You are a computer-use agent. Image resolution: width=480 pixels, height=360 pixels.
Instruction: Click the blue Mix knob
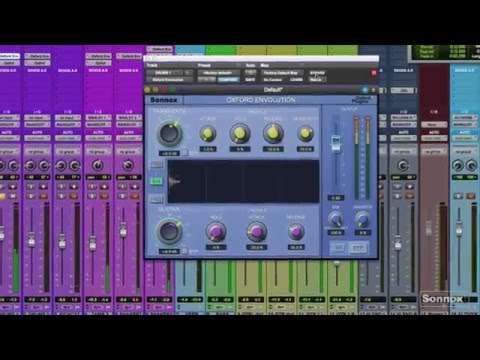point(335,219)
